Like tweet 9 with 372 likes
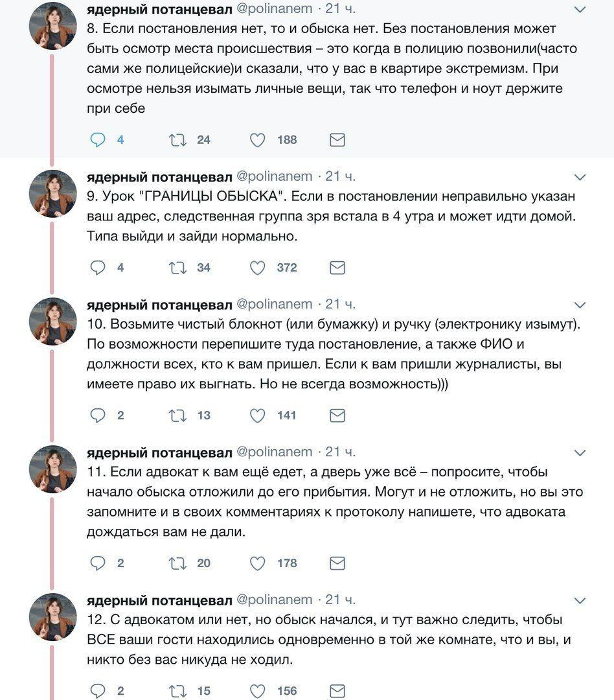The width and height of the screenshot is (614, 700). coord(258,268)
